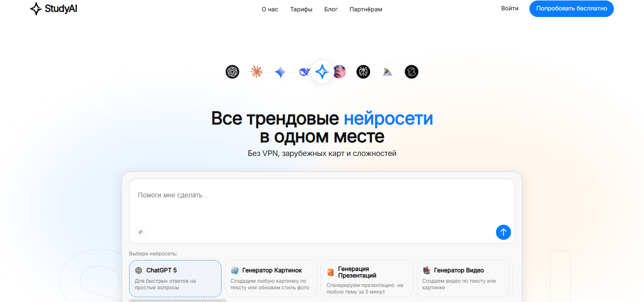Open the Блог page from the menu
This screenshot has width=644, height=302.
331,9
